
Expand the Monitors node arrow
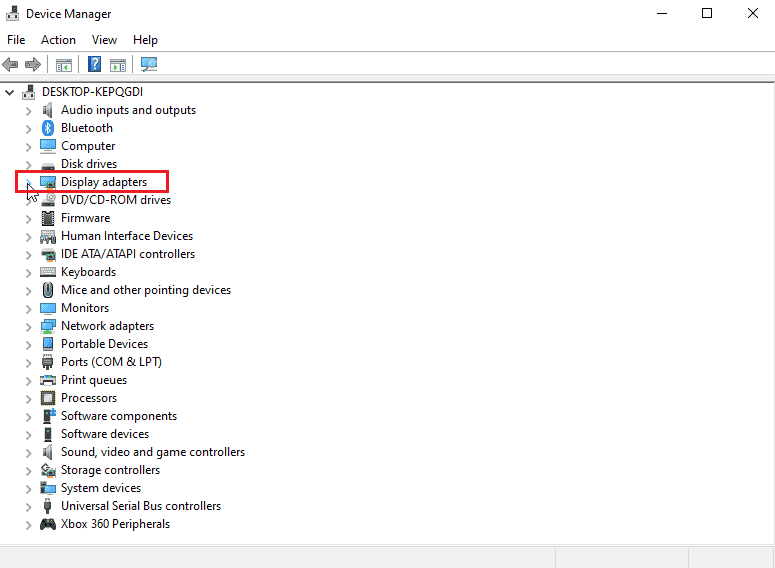(29, 308)
